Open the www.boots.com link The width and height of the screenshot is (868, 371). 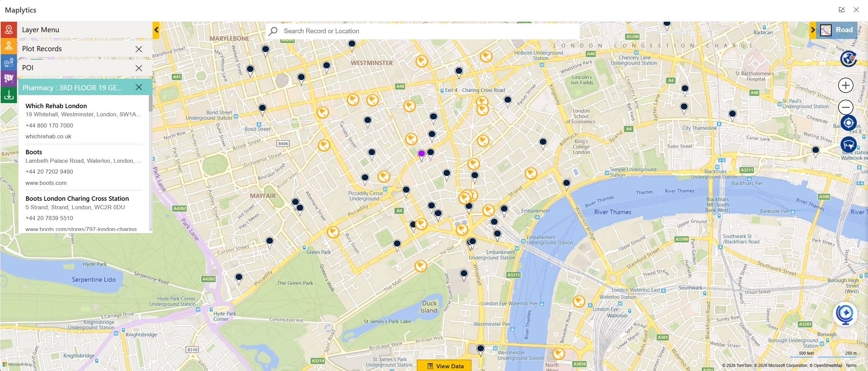point(46,183)
